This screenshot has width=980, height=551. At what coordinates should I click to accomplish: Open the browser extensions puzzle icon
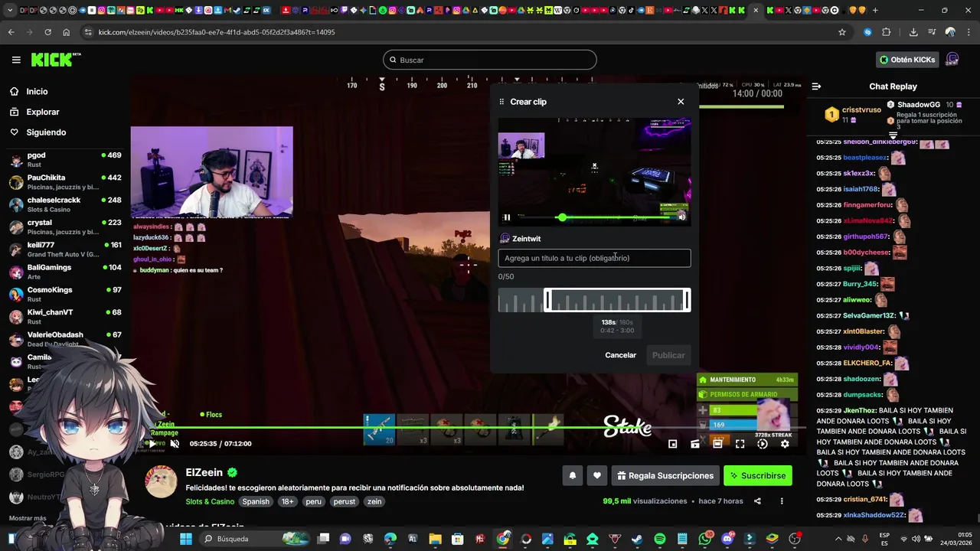pyautogui.click(x=887, y=32)
